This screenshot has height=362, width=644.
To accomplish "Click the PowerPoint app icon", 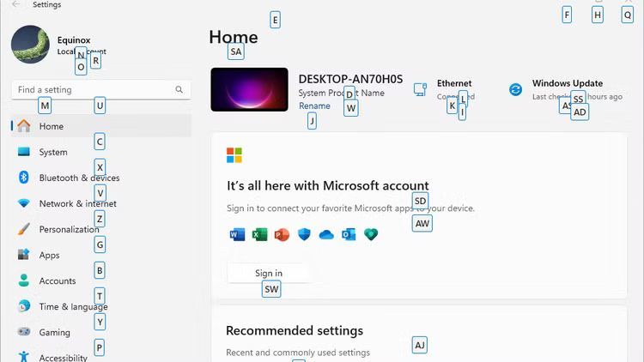I will point(282,234).
